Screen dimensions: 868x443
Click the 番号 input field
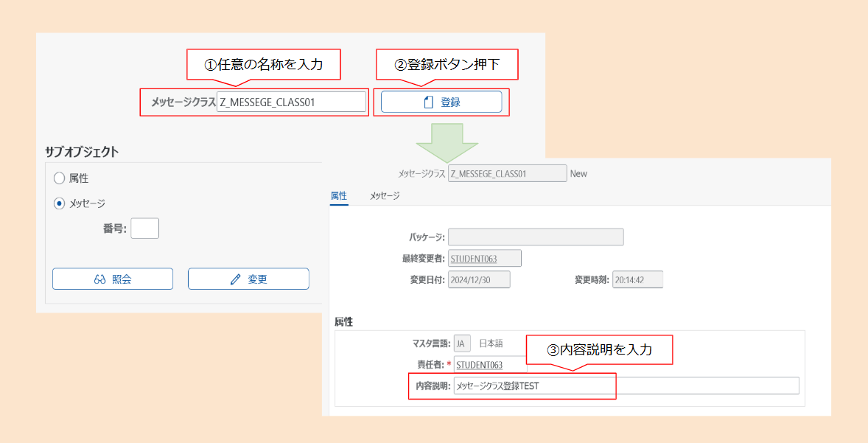(x=144, y=228)
